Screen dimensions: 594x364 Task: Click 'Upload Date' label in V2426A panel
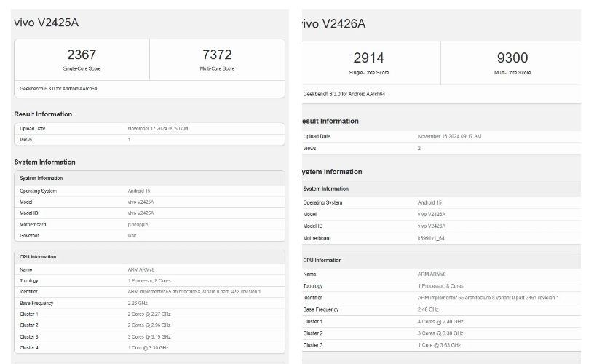tap(317, 136)
